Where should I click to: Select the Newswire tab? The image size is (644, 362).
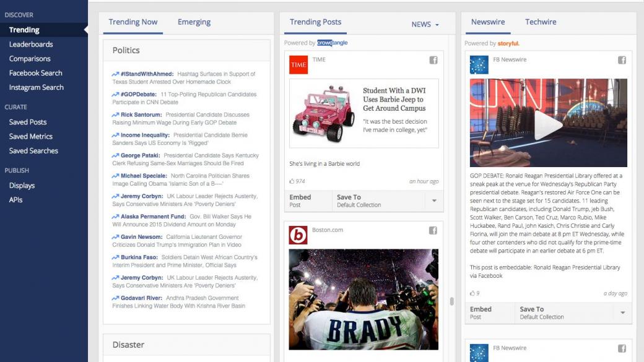(488, 22)
